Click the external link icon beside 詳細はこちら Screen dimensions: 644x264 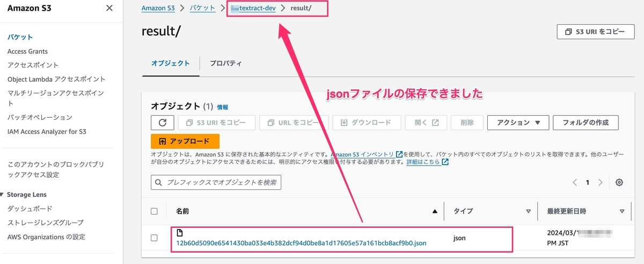point(445,162)
